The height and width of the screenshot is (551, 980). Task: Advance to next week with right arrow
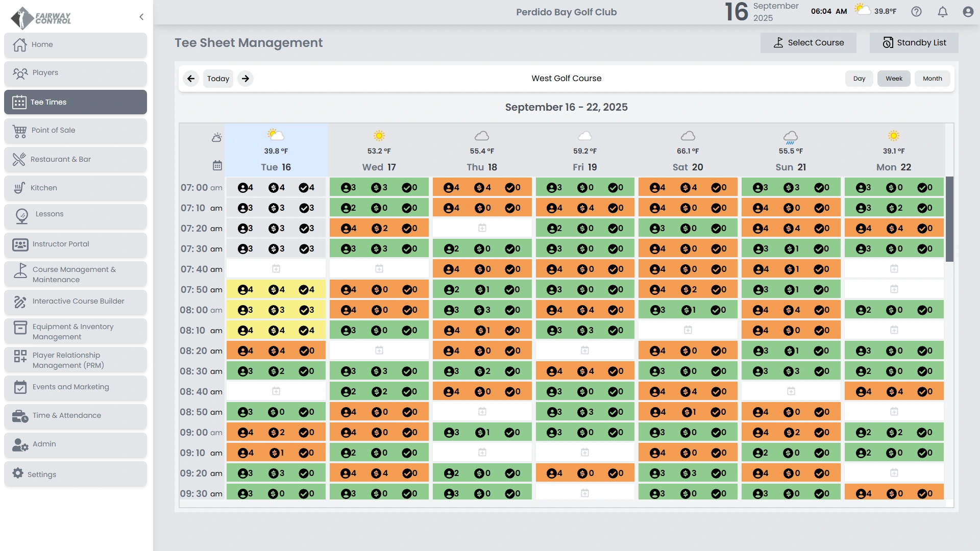coord(246,79)
